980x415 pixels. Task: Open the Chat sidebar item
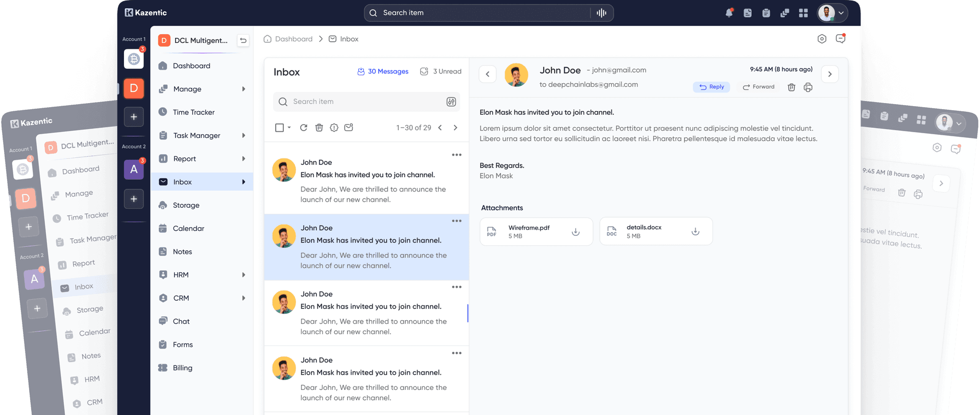point(202,321)
